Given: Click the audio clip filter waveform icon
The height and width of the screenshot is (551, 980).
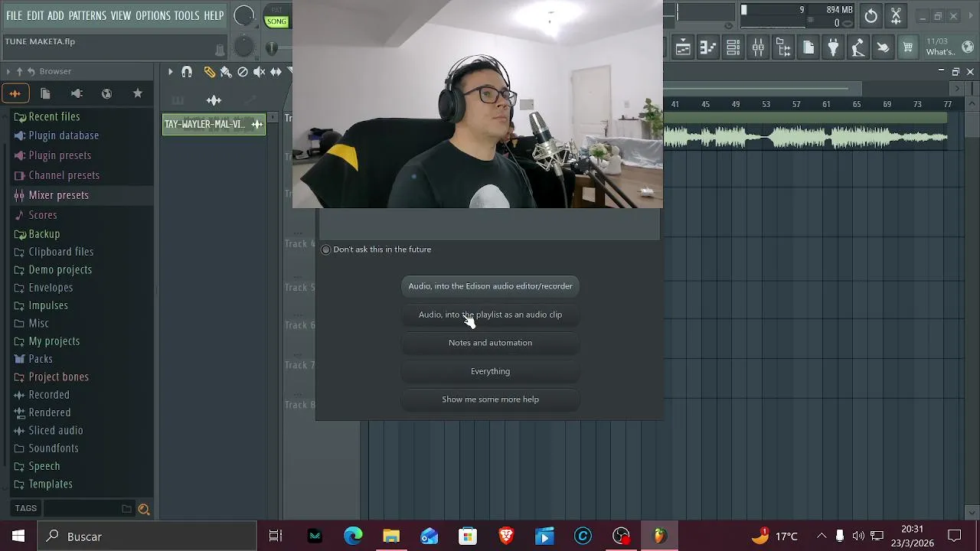Looking at the screenshot, I should coord(214,100).
